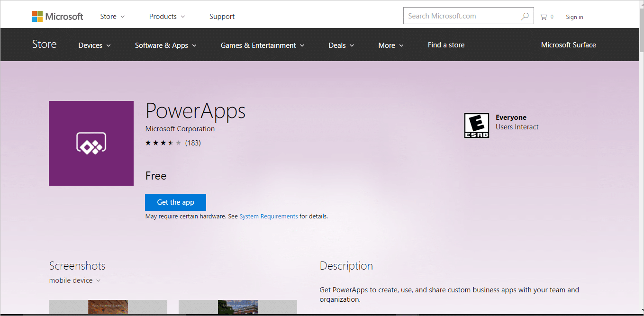The height and width of the screenshot is (316, 644).
Task: Open the second screenshot thumbnail
Action: click(x=238, y=307)
